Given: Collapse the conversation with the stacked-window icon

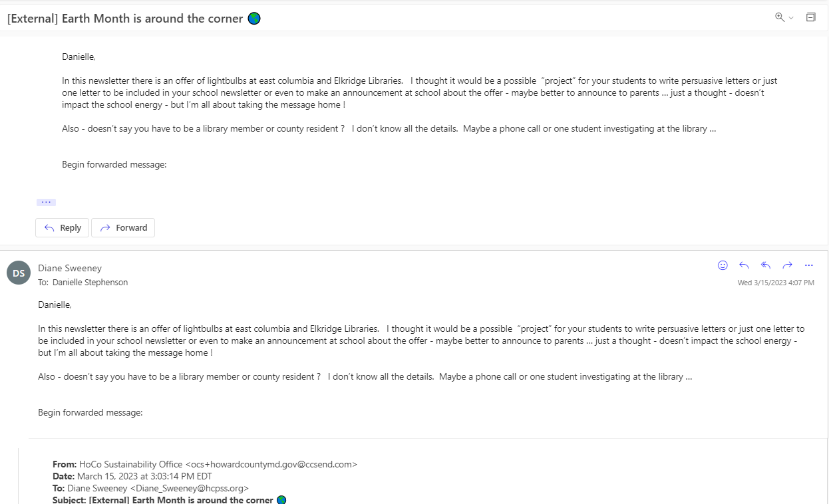Looking at the screenshot, I should pos(811,17).
